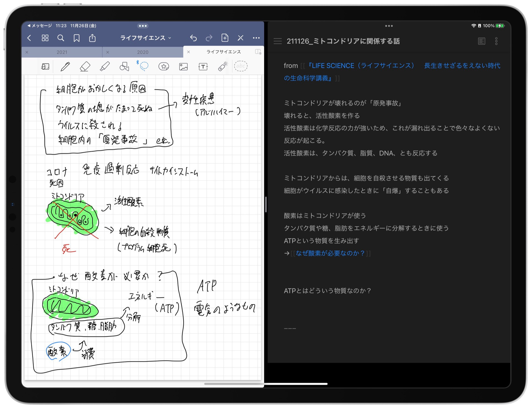Tap the right app multitasking dots
The width and height of the screenshot is (532, 409).
click(389, 26)
